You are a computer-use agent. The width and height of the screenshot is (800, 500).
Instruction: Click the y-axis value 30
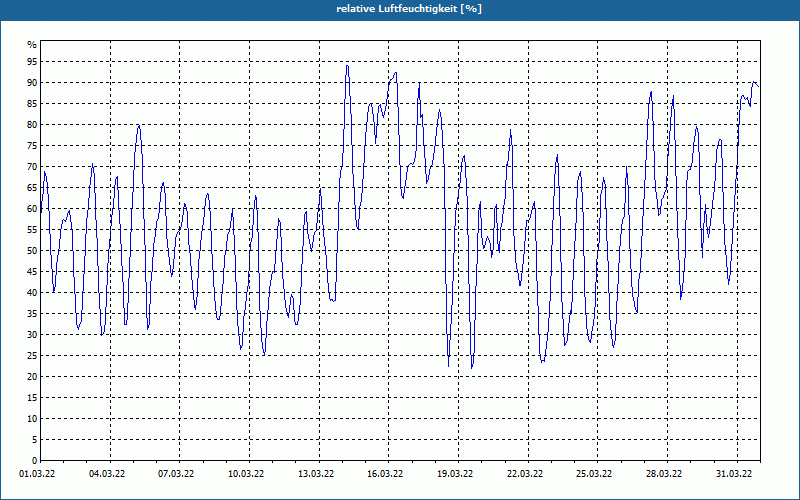32,335
